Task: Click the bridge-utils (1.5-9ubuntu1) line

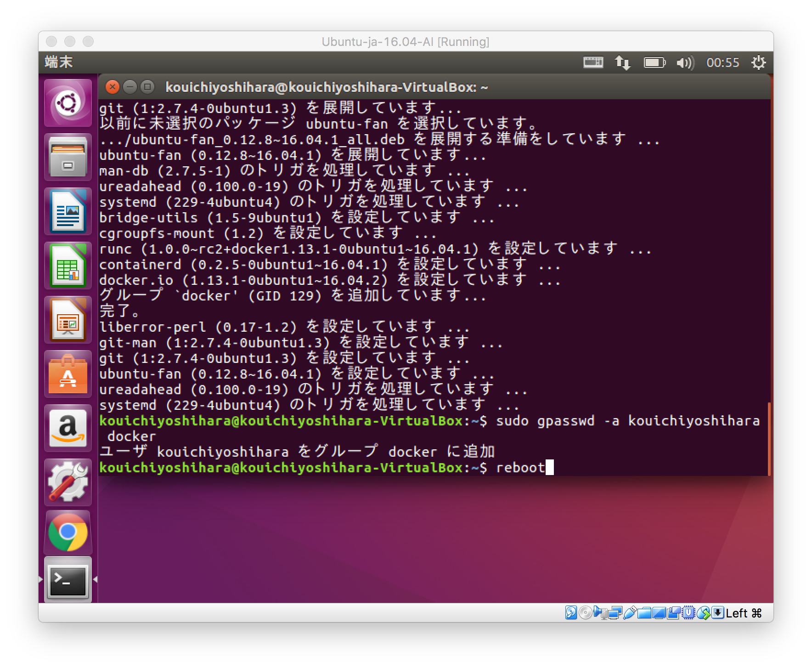Action: [297, 217]
